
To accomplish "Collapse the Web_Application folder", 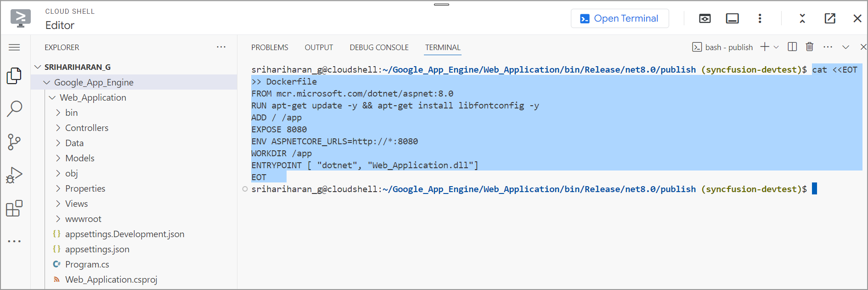I will coord(52,97).
